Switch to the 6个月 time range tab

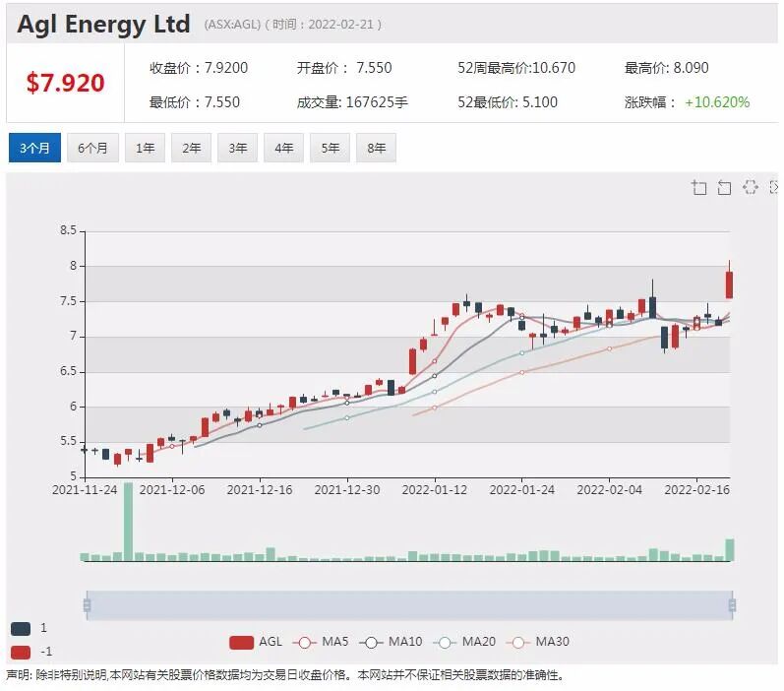coord(92,148)
